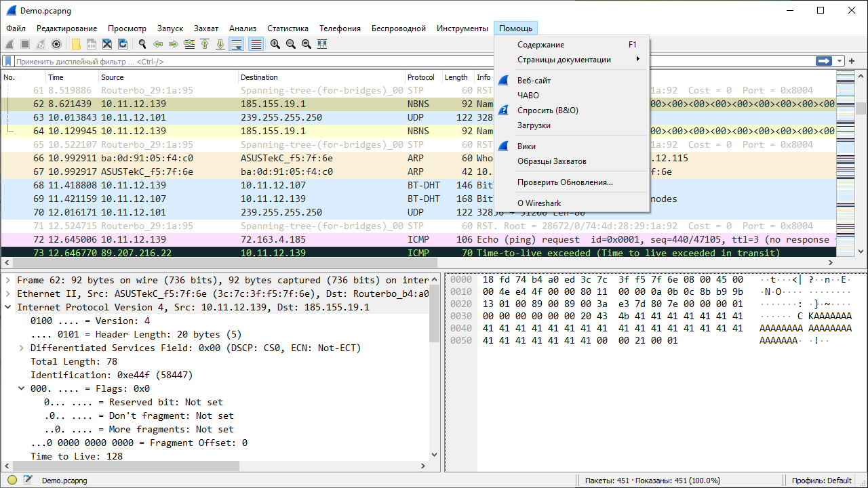Click the display filter input field
Image resolution: width=868 pixels, height=488 pixels.
pyautogui.click(x=414, y=61)
